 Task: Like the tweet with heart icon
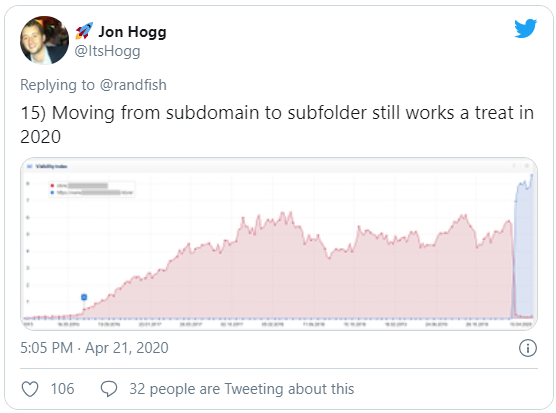pyautogui.click(x=30, y=389)
